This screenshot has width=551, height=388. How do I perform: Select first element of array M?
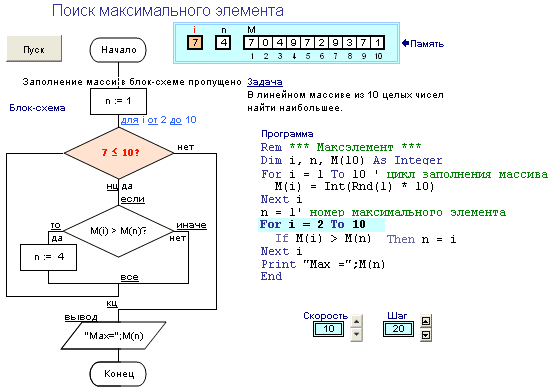pyautogui.click(x=251, y=43)
